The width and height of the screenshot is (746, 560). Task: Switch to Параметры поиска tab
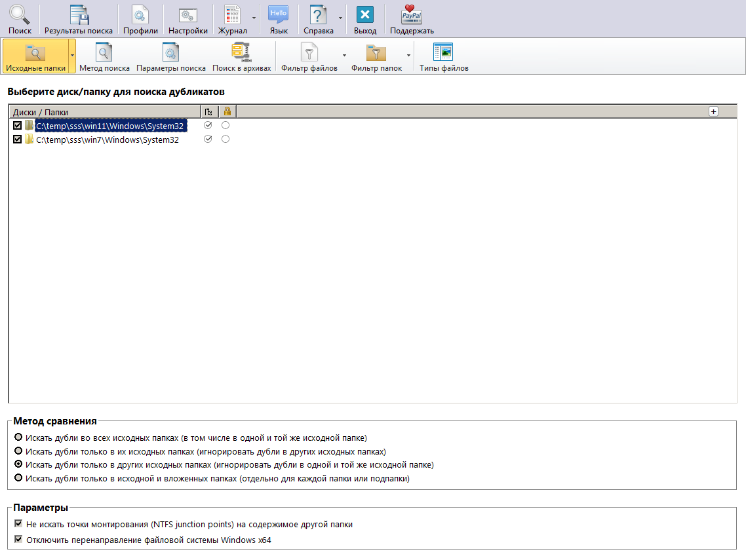click(x=171, y=56)
